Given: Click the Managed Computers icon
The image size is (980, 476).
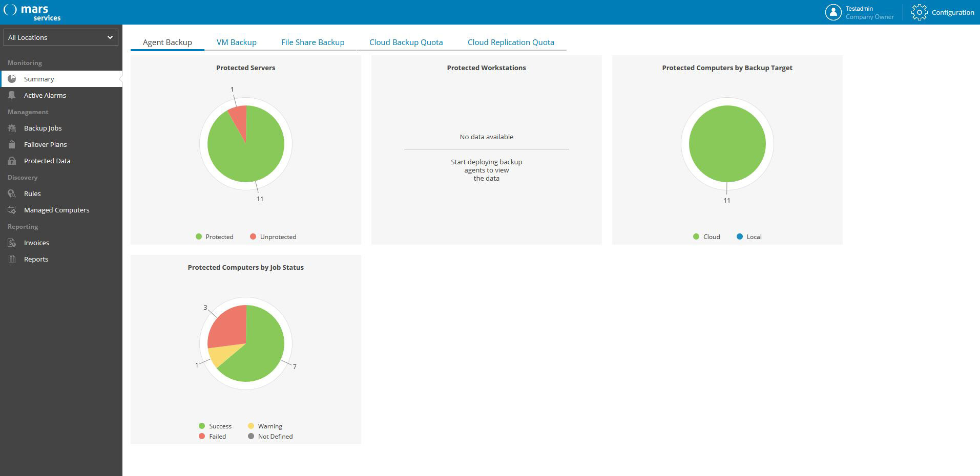Looking at the screenshot, I should click(12, 210).
